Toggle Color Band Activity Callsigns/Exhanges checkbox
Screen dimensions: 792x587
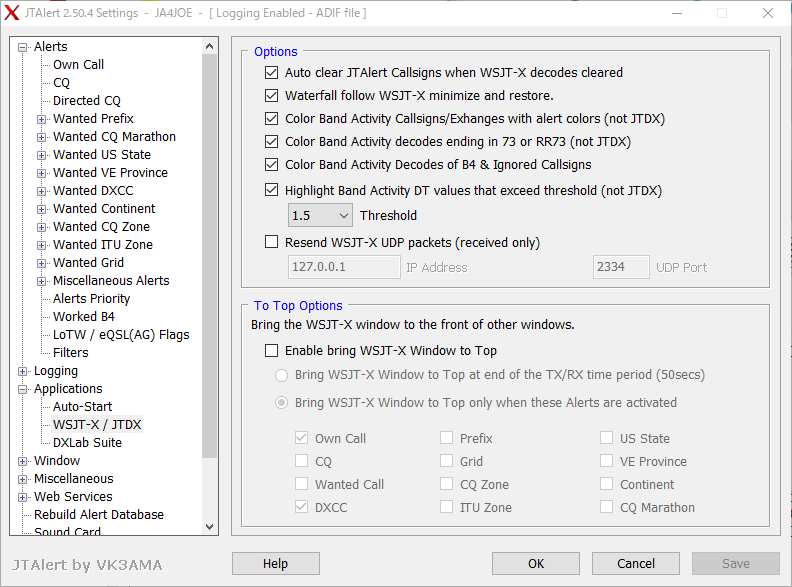271,119
